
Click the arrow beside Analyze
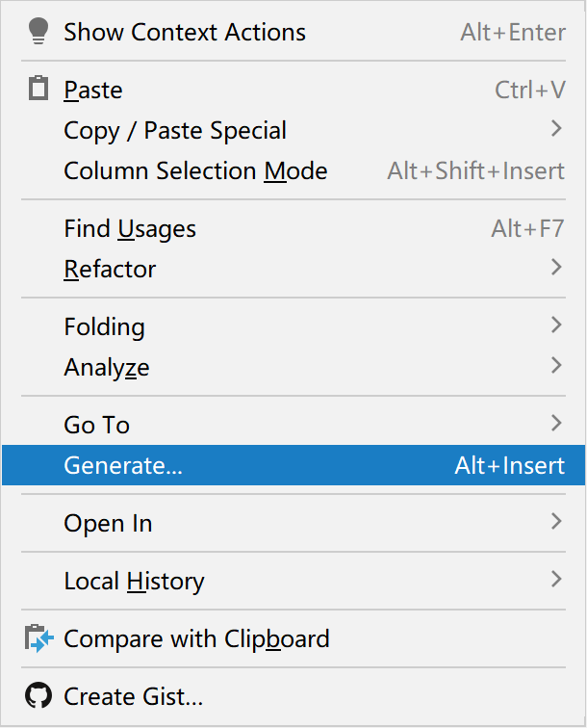[556, 366]
